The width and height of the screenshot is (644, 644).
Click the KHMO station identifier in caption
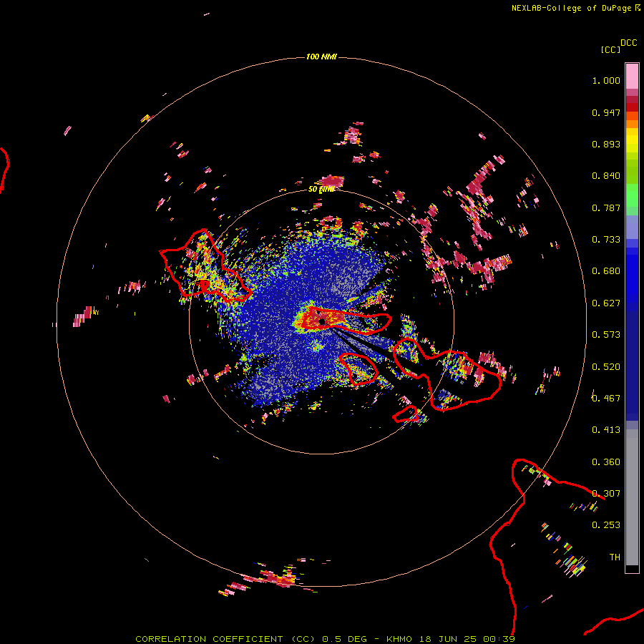tap(399, 639)
